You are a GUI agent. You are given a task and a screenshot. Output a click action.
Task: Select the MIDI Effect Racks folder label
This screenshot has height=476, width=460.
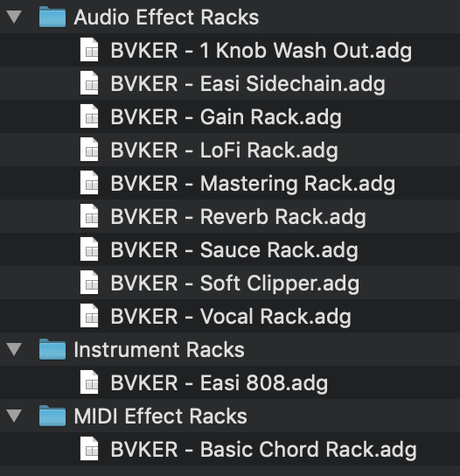[161, 416]
